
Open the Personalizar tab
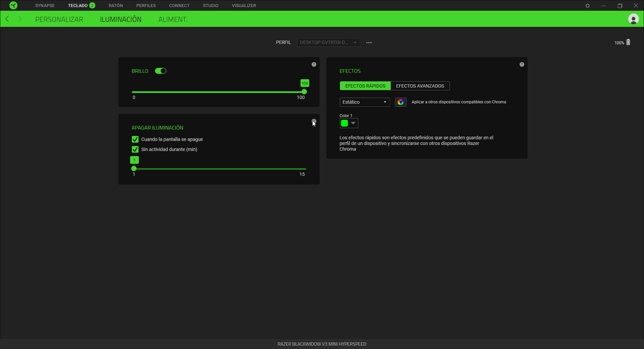tap(59, 19)
